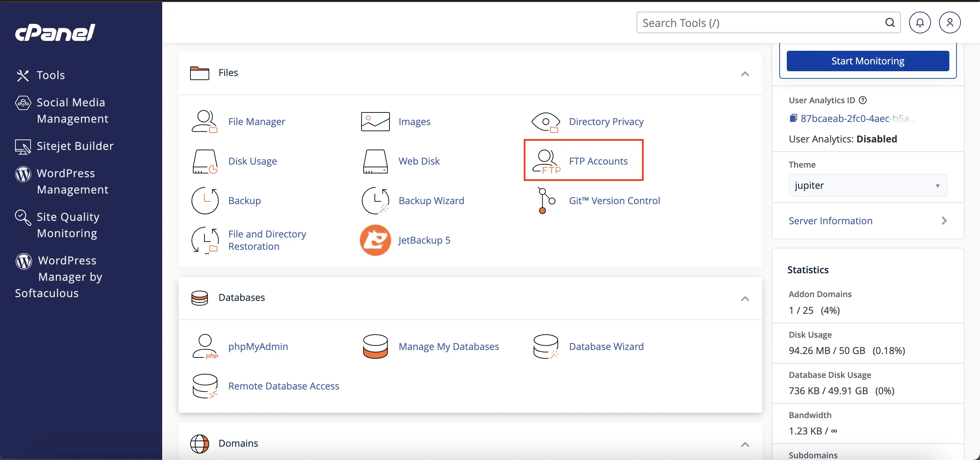This screenshot has height=460, width=980.
Task: Collapse the Domains section chevron
Action: 745,444
